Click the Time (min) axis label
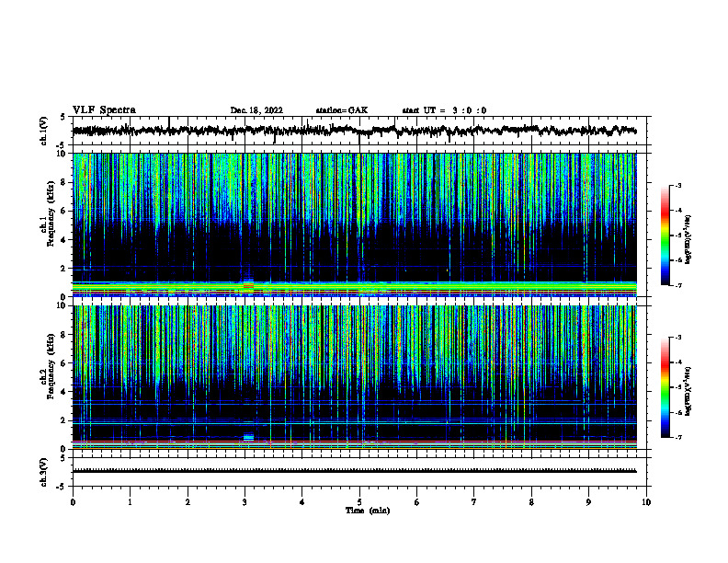 [x=368, y=511]
